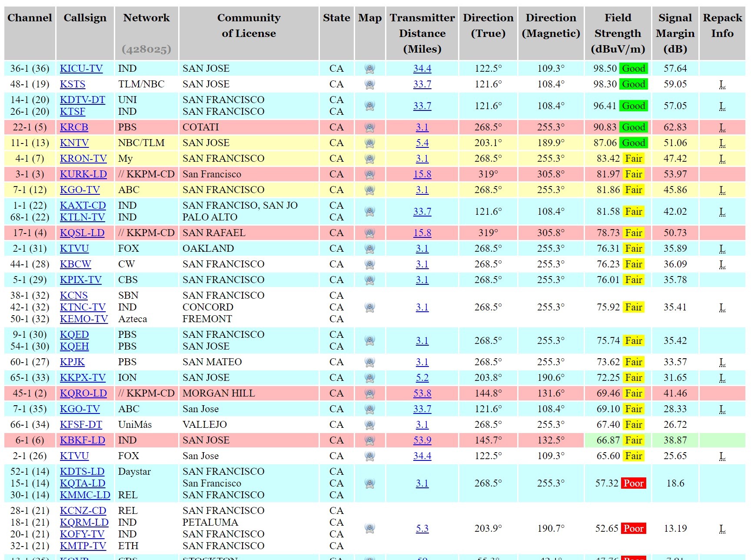Click the KBCW callsign link
The height and width of the screenshot is (560, 751).
tap(76, 264)
